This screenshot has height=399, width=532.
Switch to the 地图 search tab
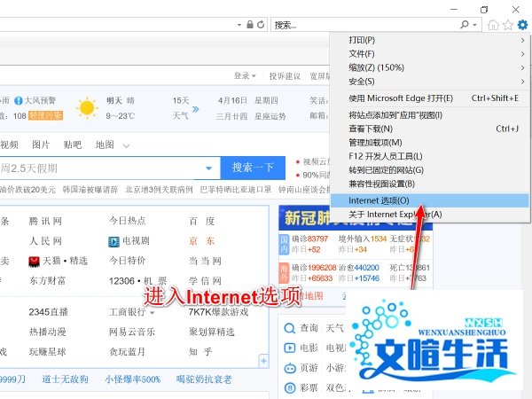coord(105,145)
